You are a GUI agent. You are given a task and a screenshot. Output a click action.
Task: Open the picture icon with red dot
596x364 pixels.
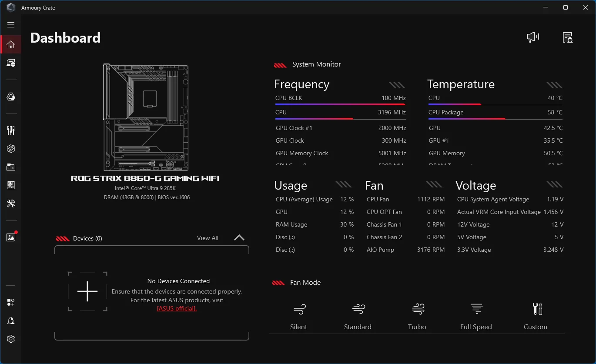click(11, 237)
